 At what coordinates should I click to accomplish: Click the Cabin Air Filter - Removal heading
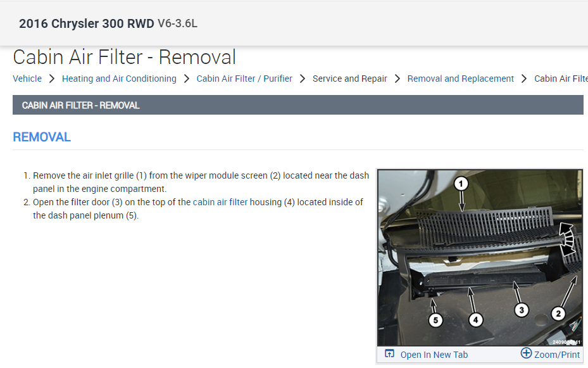[125, 58]
